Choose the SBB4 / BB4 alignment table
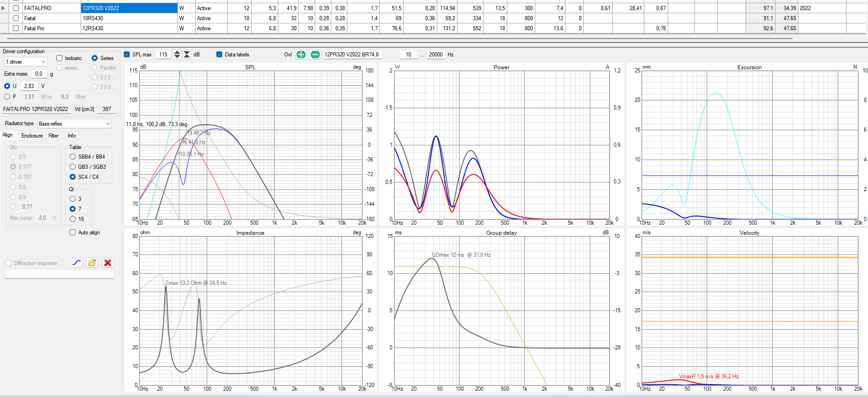This screenshot has width=868, height=398. coord(72,157)
